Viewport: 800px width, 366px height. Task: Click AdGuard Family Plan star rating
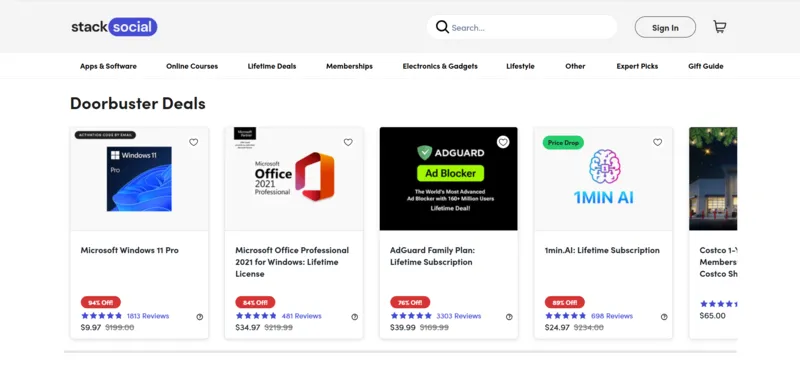click(411, 316)
